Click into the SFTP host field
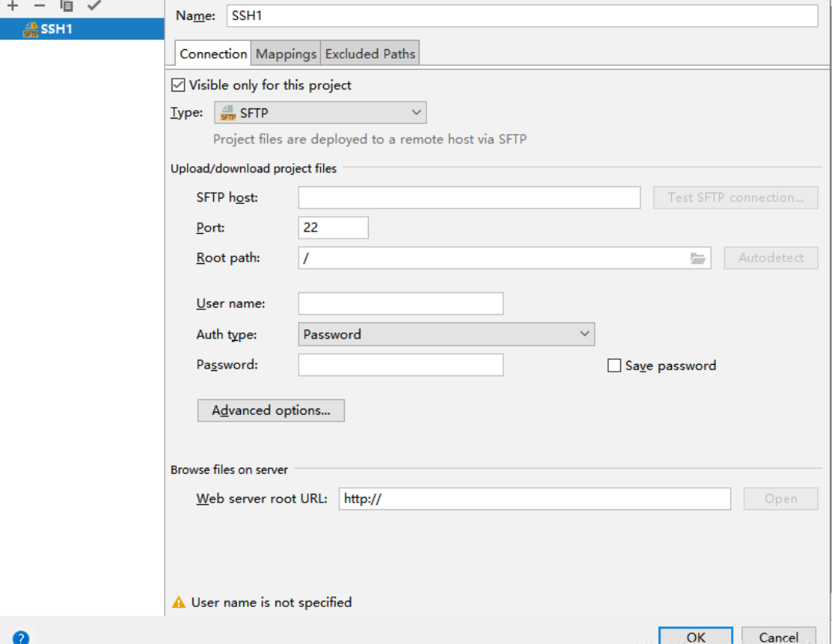The width and height of the screenshot is (832, 644). coord(469,198)
